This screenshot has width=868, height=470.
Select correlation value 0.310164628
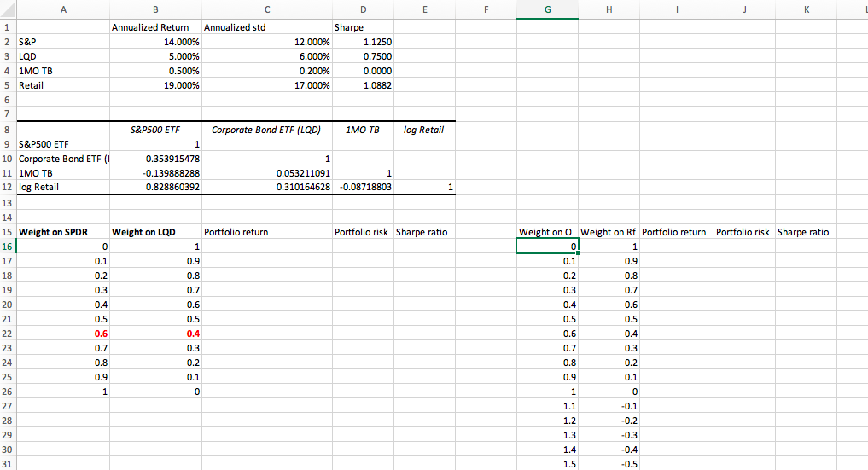pos(267,187)
